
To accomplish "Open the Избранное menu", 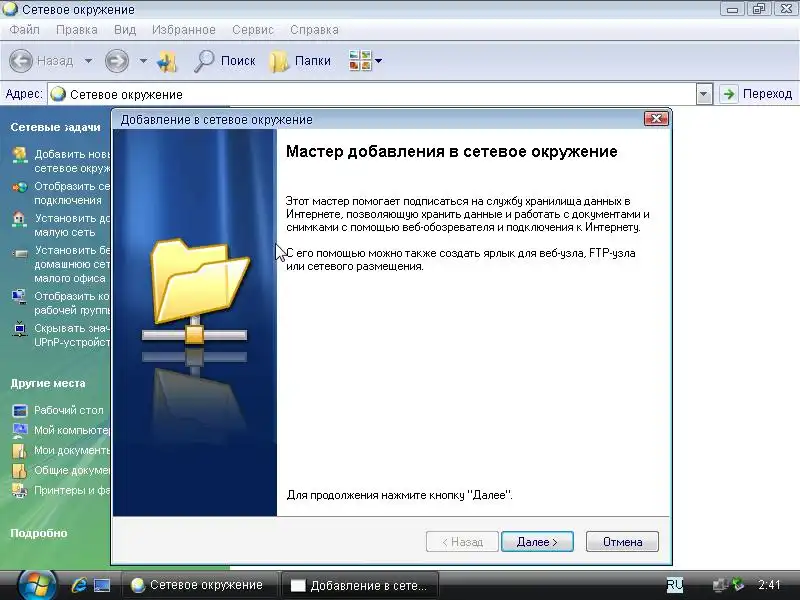I will [184, 30].
